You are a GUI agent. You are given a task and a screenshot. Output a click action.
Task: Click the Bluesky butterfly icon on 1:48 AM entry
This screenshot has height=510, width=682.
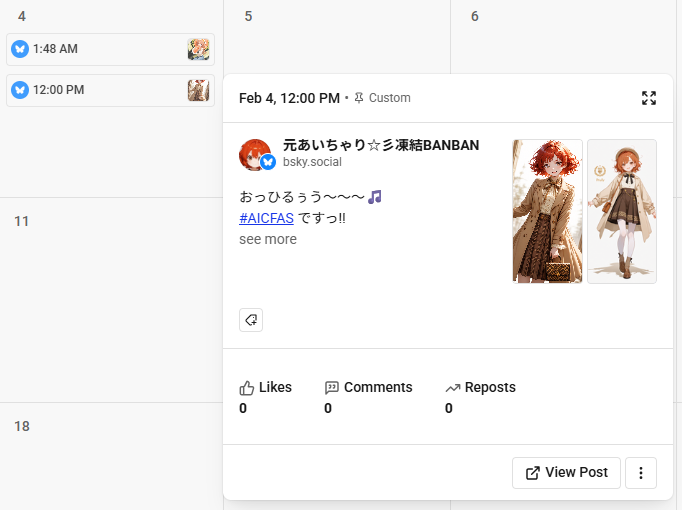coord(20,49)
